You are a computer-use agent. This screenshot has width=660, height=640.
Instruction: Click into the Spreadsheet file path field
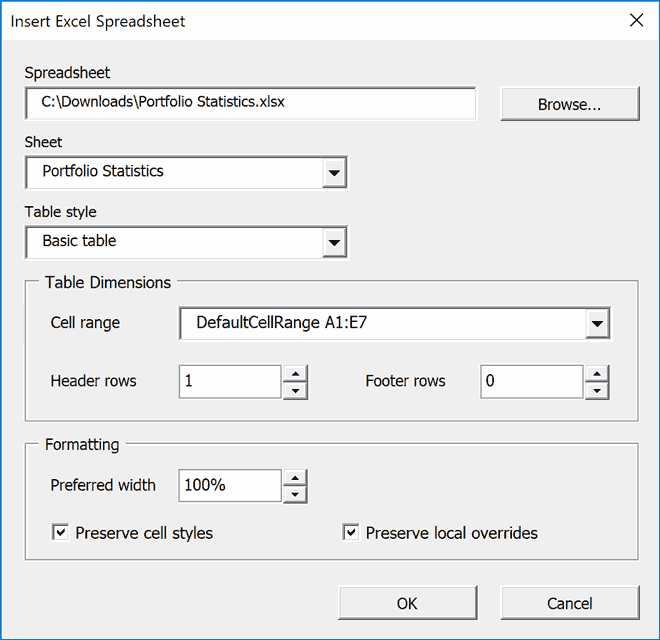click(250, 103)
